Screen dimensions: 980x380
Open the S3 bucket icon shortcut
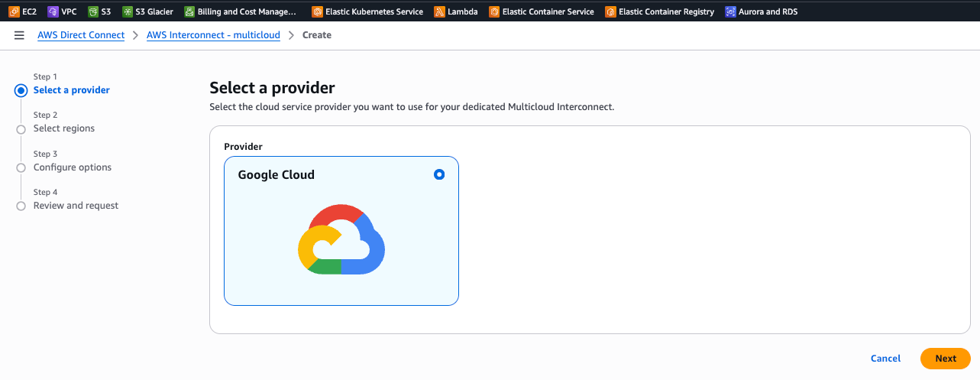tap(92, 11)
